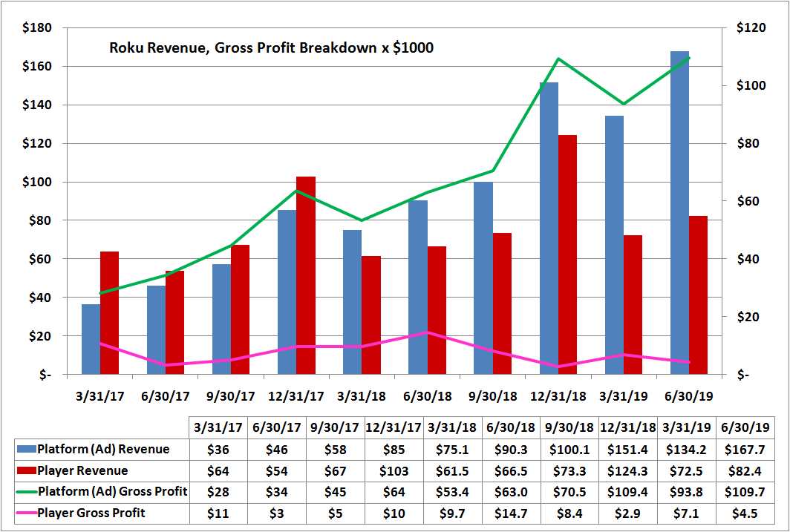Click the table cell '$134.2'
Viewport: 790px width, 532px height.
coord(686,450)
